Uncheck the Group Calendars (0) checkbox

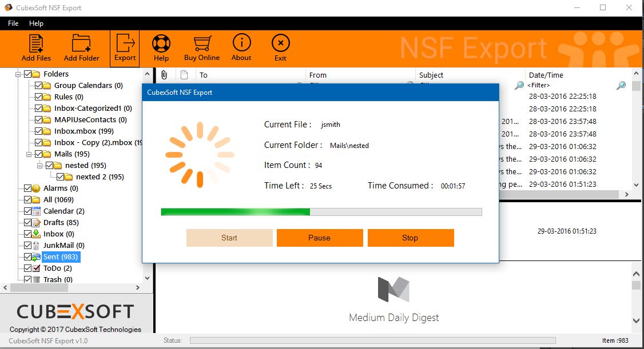38,85
